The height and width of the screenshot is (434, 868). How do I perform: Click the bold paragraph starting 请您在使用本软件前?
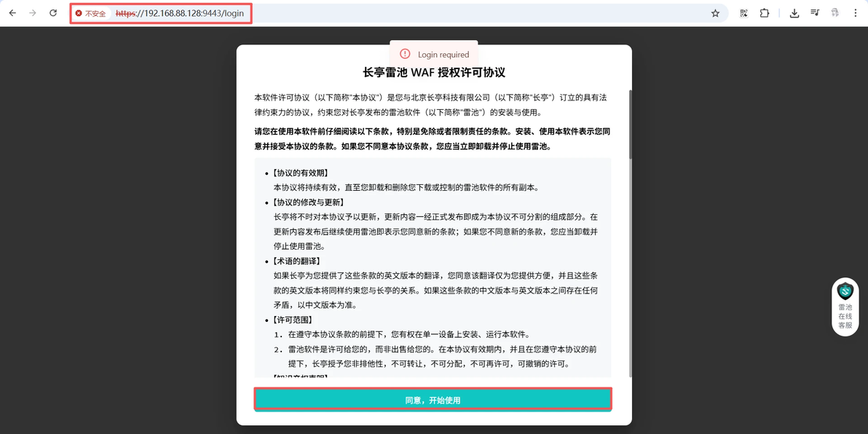click(x=433, y=139)
